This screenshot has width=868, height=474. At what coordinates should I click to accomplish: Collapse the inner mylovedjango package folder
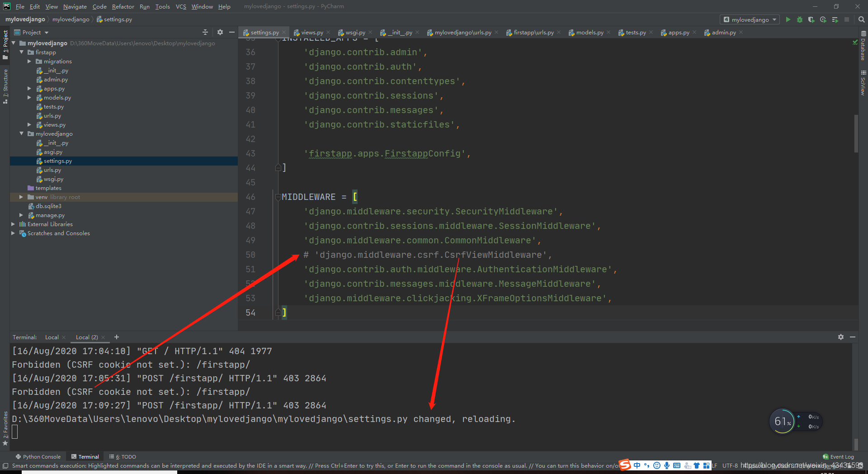point(21,134)
